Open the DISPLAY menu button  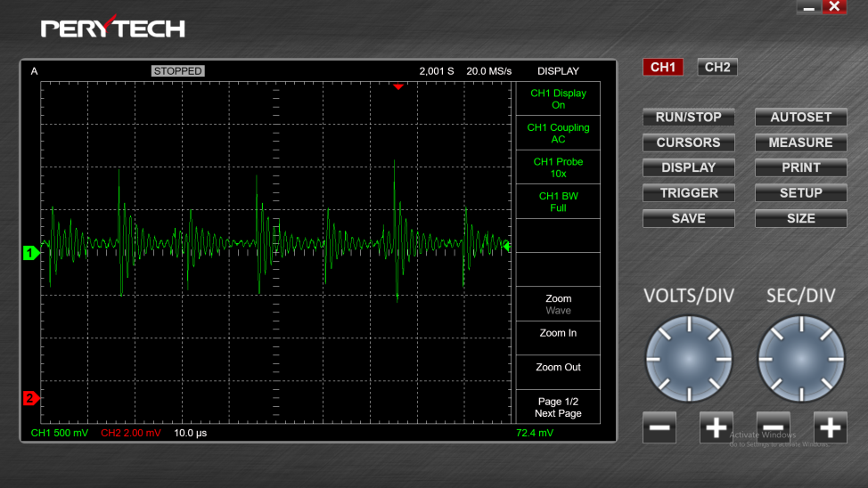point(689,167)
